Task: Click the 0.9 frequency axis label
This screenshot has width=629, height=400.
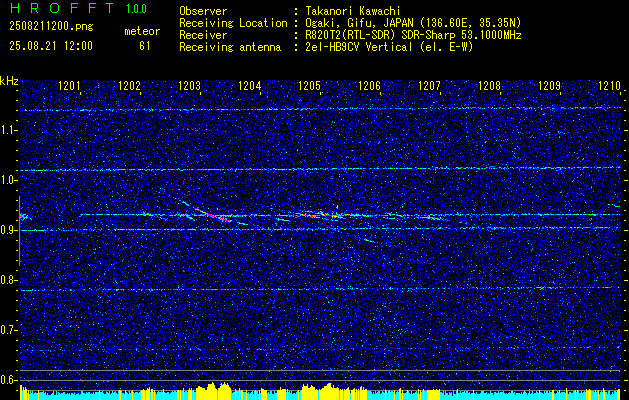Action: click(x=8, y=230)
